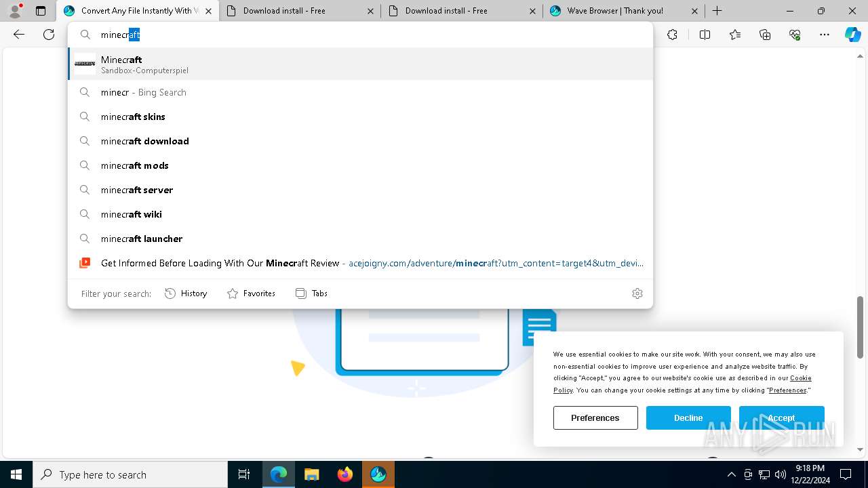Open the Favorites star toolbar icon
Image resolution: width=868 pixels, height=488 pixels.
click(735, 35)
